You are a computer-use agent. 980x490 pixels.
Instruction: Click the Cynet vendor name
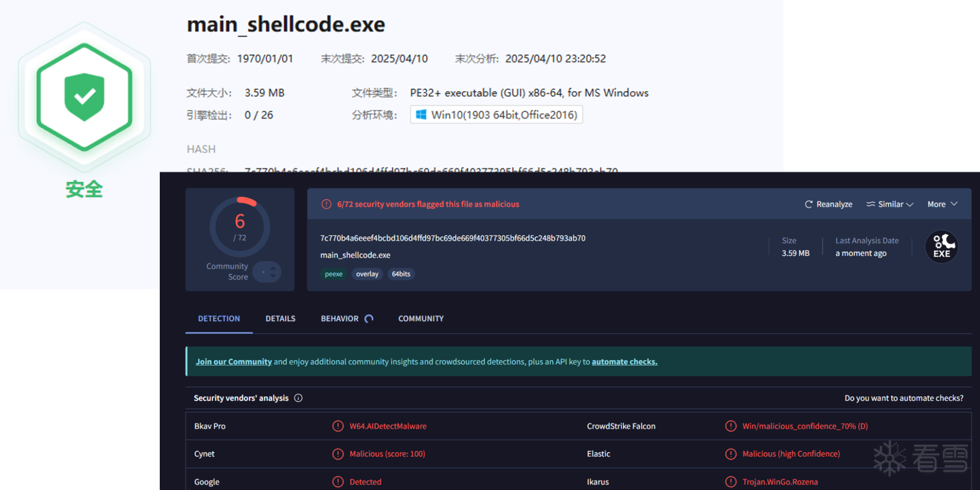[204, 454]
